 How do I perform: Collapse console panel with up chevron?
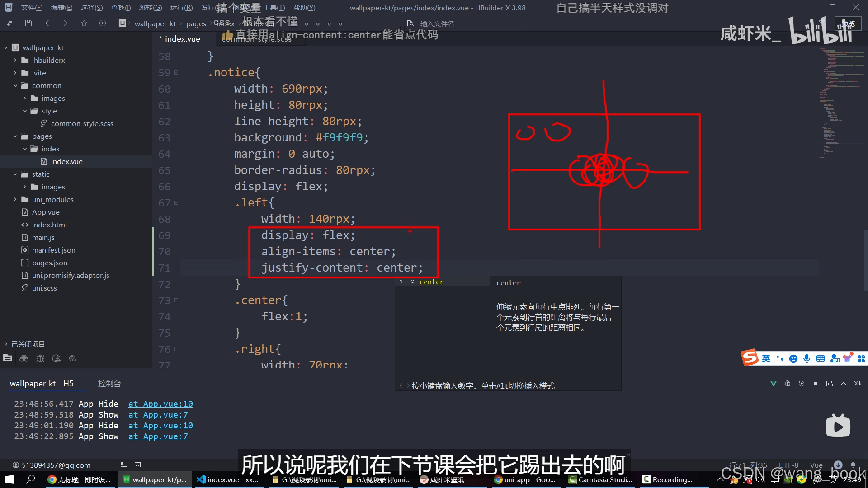click(844, 384)
